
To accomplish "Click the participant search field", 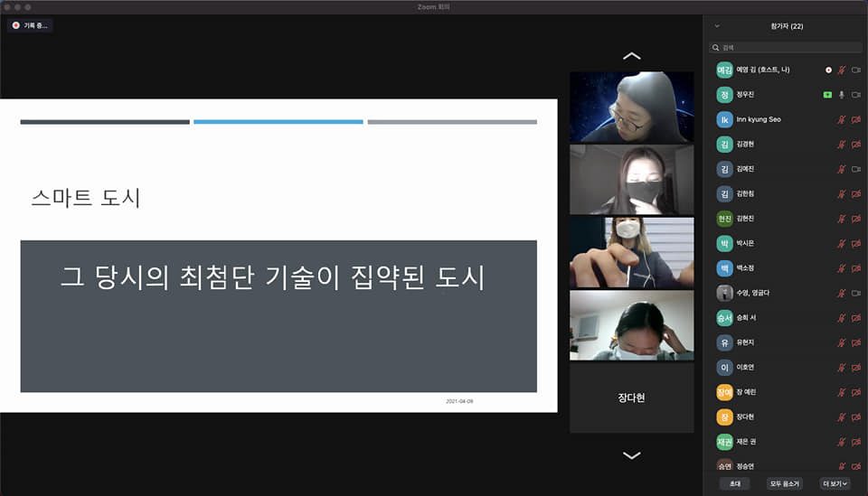I will [x=786, y=48].
